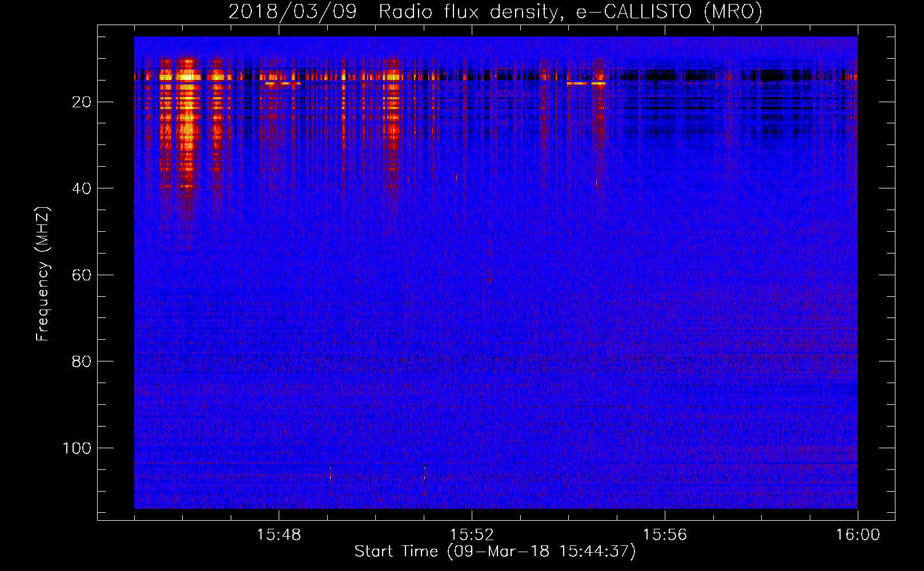Click the 20 MHz frequency tick label
The width and height of the screenshot is (924, 571).
click(82, 102)
